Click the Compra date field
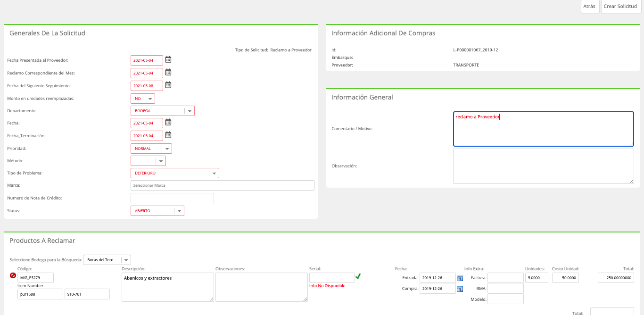The image size is (644, 315). (x=438, y=289)
